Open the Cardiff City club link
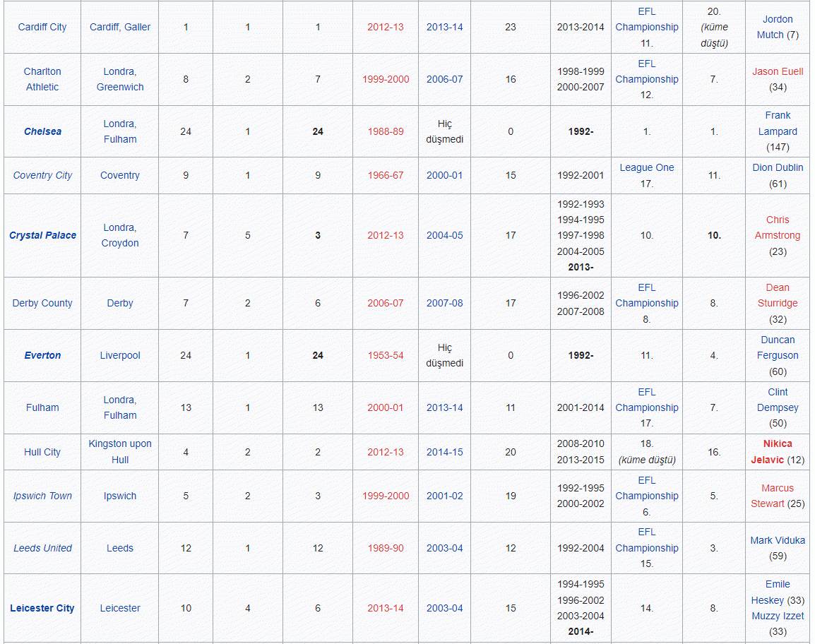Viewport: 815px width, 644px height. [42, 27]
